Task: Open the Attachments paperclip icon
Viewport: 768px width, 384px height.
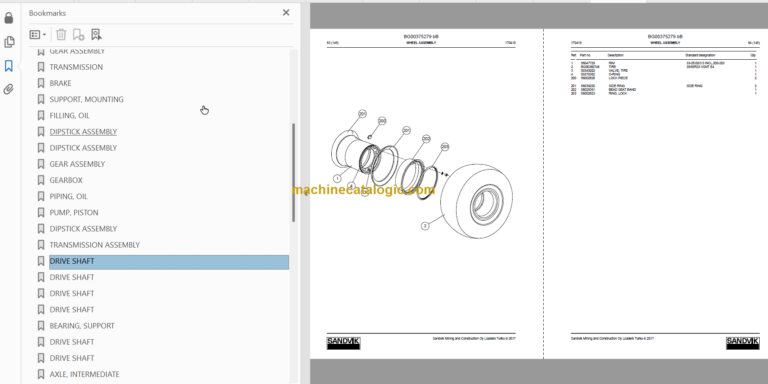Action: (8, 89)
